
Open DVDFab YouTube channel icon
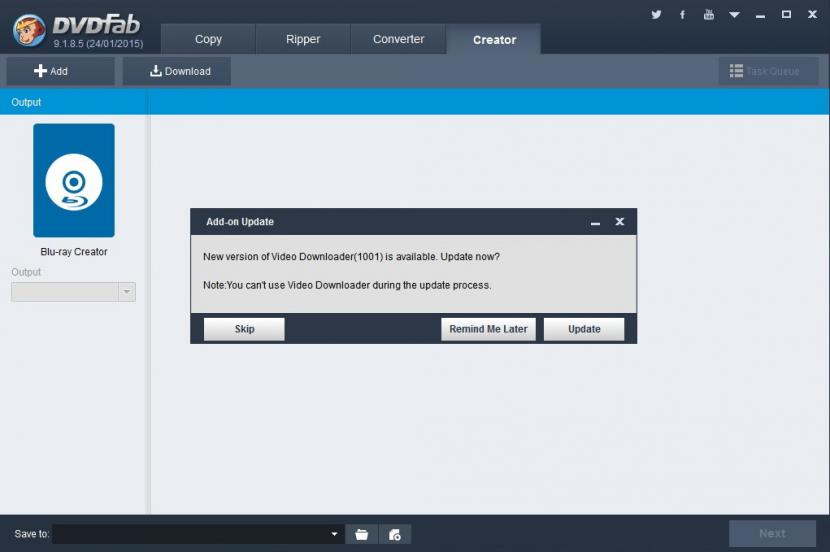tap(708, 14)
